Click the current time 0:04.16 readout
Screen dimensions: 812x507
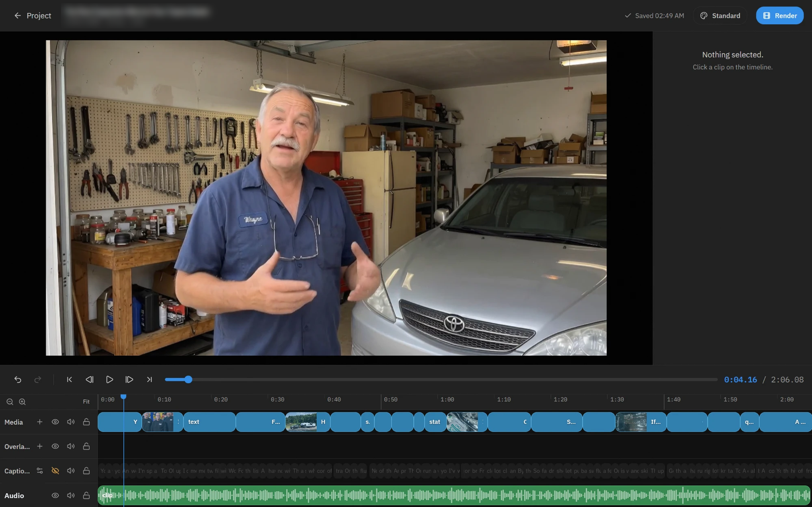(x=740, y=380)
